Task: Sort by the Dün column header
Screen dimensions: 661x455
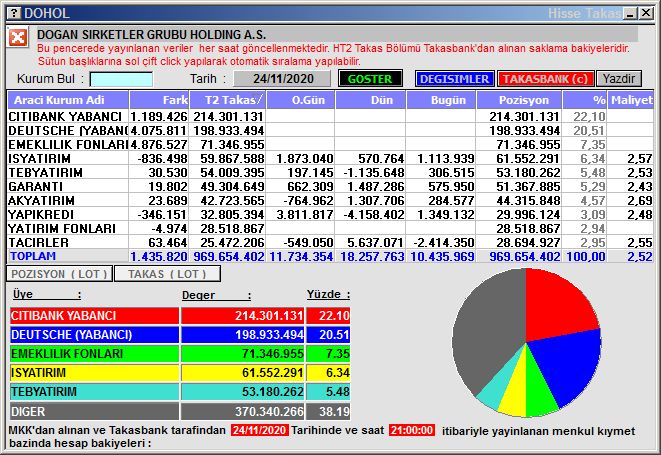Action: click(371, 100)
